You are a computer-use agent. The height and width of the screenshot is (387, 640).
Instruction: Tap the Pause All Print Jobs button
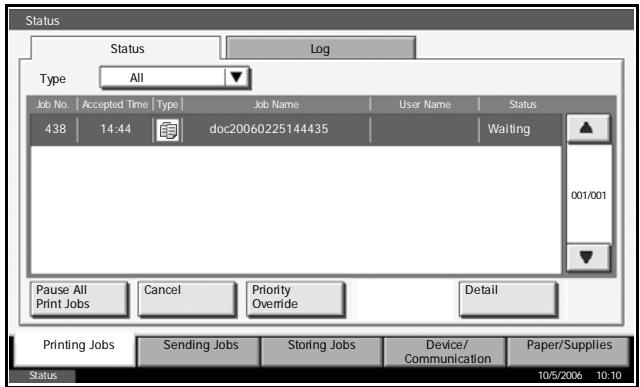click(79, 299)
